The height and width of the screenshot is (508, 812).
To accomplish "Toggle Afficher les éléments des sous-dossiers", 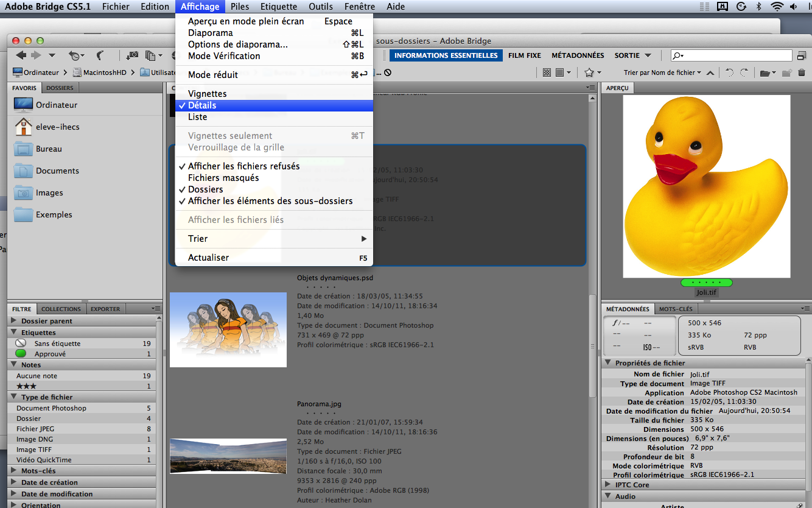I will pyautogui.click(x=274, y=201).
